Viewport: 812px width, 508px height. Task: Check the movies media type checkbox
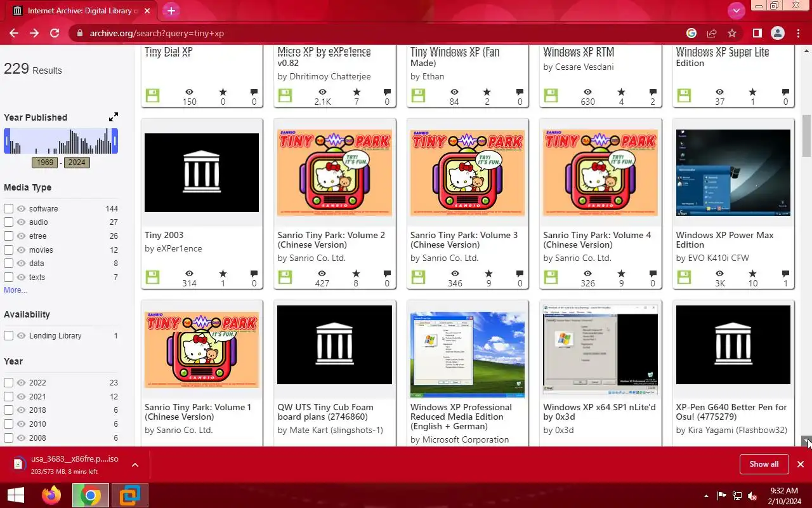tap(8, 250)
